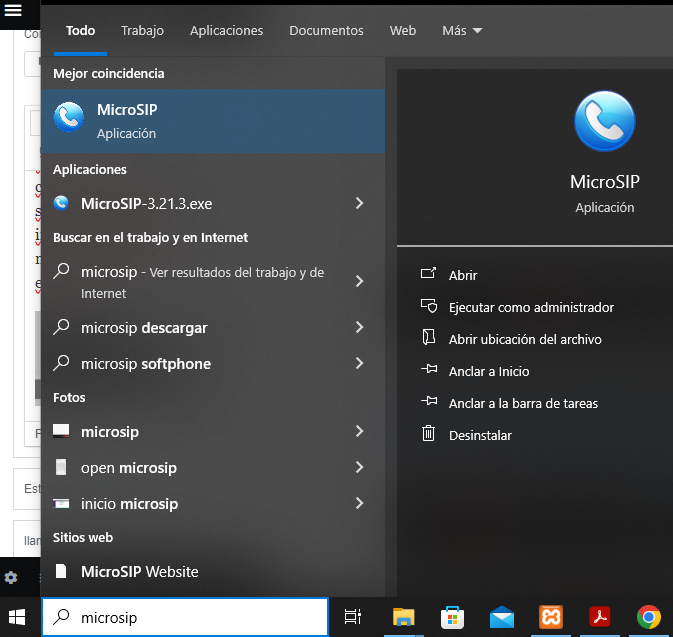Image resolution: width=673 pixels, height=637 pixels.
Task: Select 'Desinstalar' to uninstall MicroSIP
Action: pyautogui.click(x=480, y=435)
